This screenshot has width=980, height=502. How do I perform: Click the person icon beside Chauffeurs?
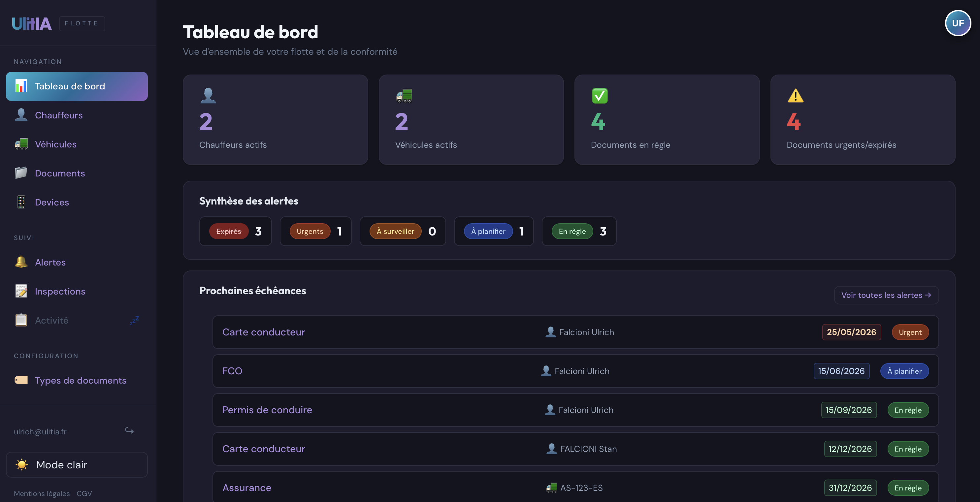click(21, 115)
